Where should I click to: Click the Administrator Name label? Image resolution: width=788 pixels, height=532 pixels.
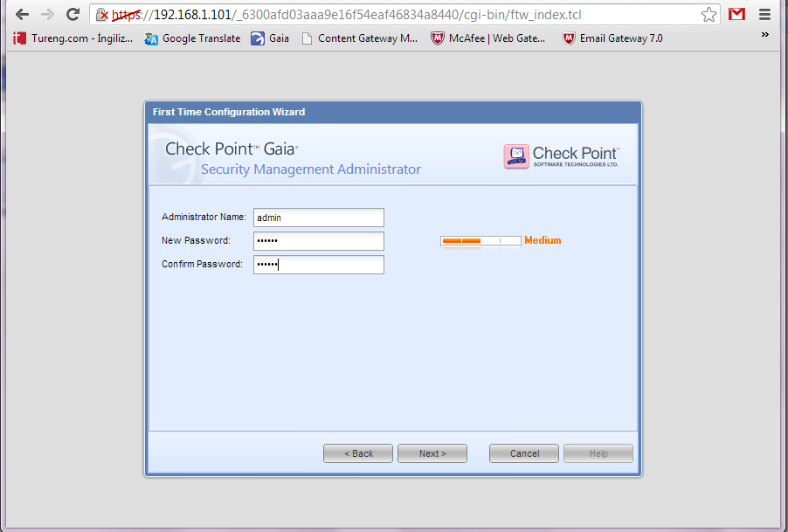(204, 217)
